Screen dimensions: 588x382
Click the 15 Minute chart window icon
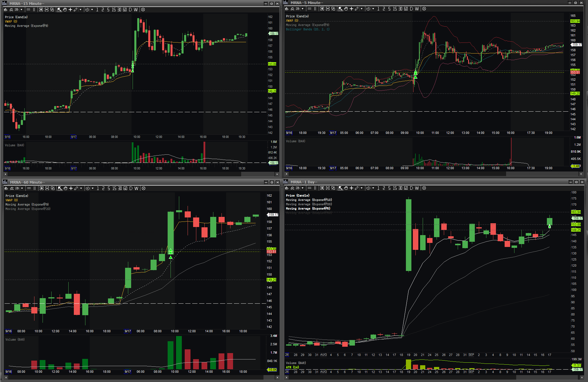pos(5,3)
